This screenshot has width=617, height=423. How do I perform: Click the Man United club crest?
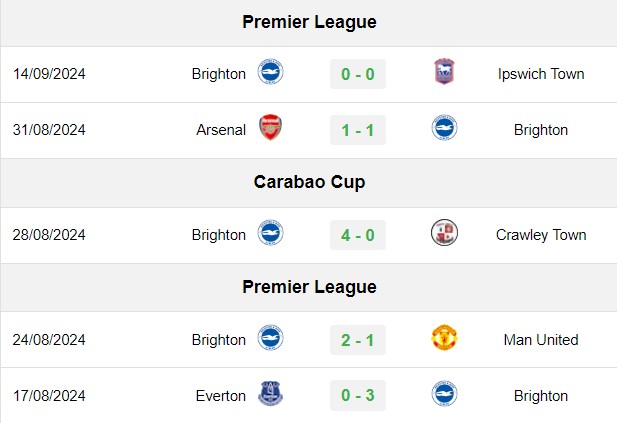444,338
